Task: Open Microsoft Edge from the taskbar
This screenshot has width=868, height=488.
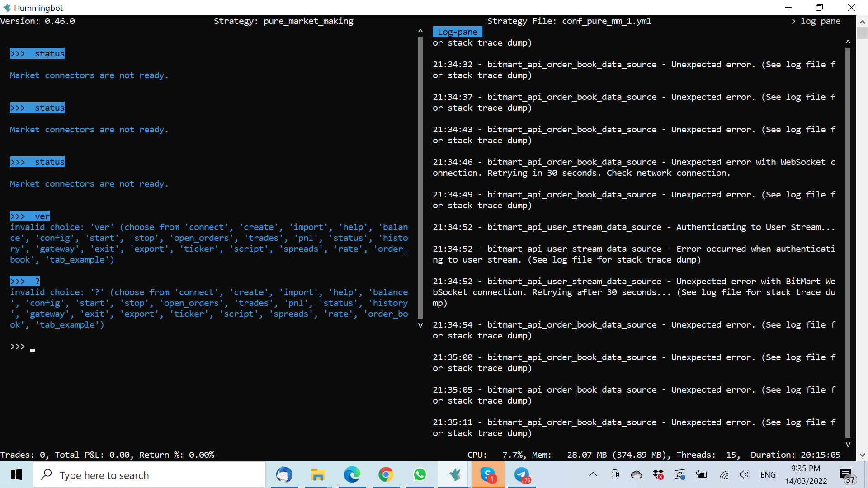Action: [352, 475]
